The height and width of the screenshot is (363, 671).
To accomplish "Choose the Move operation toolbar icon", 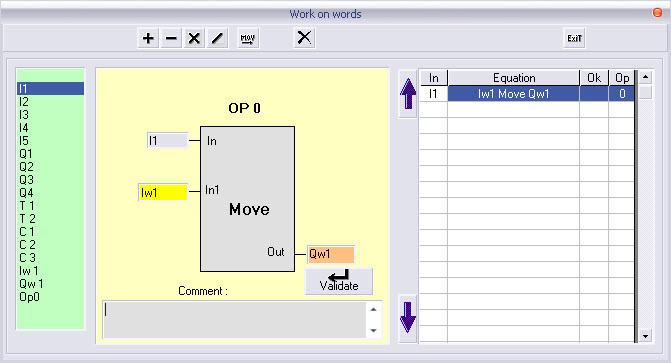I will 248,39.
